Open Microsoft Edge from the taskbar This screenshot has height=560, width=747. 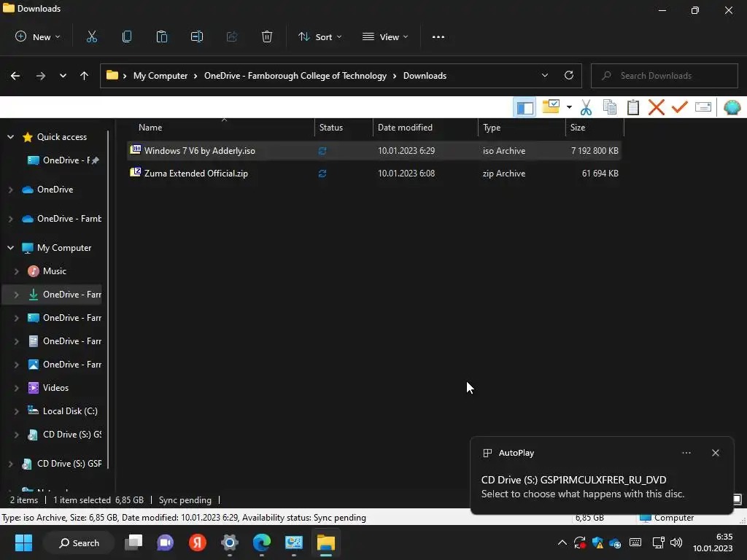point(262,542)
